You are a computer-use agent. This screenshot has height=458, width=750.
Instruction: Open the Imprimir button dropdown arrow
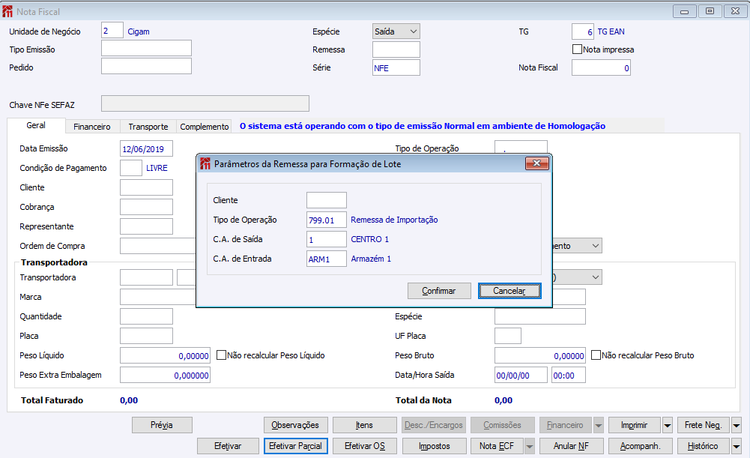pos(667,425)
